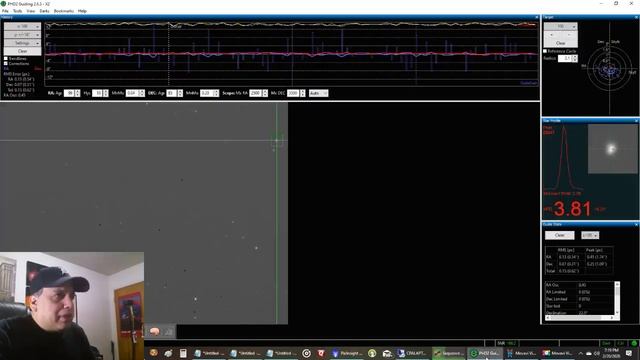Toggle the Trendlines checkbox
The height and width of the screenshot is (360, 640).
click(6, 59)
